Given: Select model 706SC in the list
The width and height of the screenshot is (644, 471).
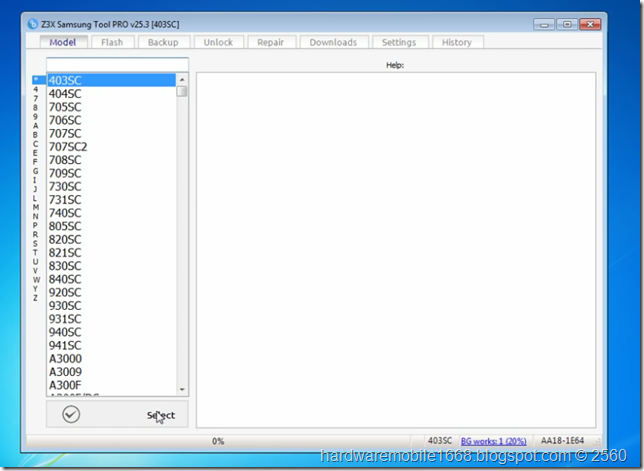Looking at the screenshot, I should pos(111,120).
